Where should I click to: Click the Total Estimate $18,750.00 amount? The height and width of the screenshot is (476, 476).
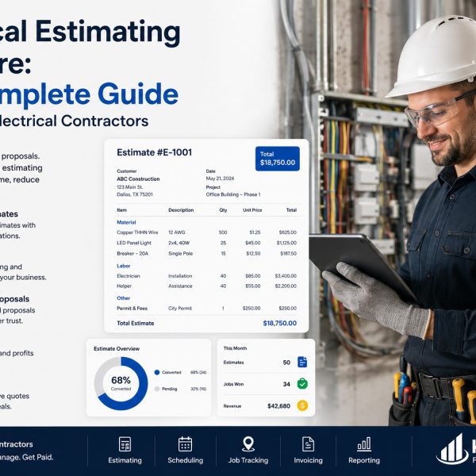279,323
